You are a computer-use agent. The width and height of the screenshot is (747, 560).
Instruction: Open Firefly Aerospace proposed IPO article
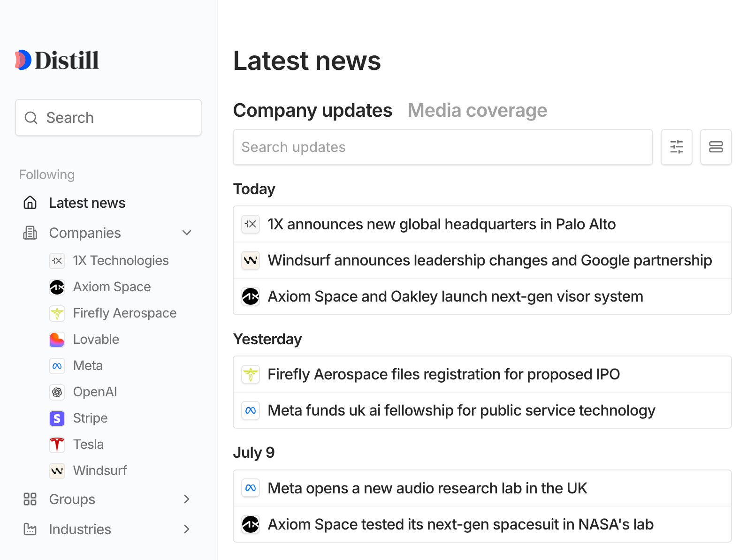(x=482, y=374)
